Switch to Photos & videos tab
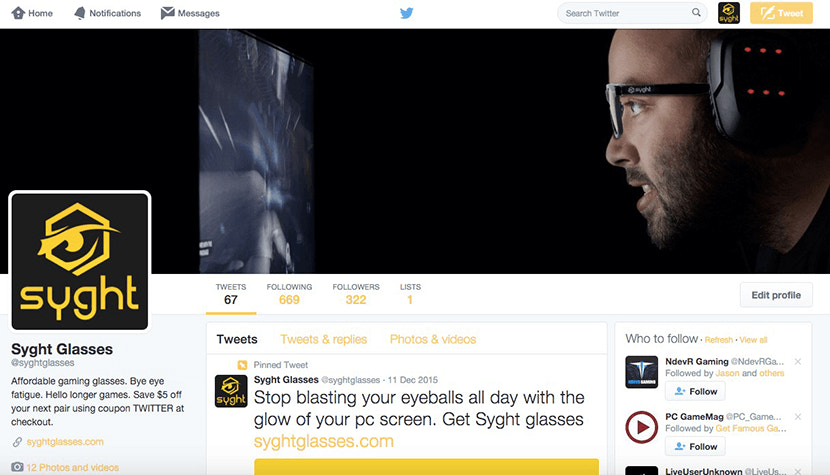830x475 pixels. [433, 339]
